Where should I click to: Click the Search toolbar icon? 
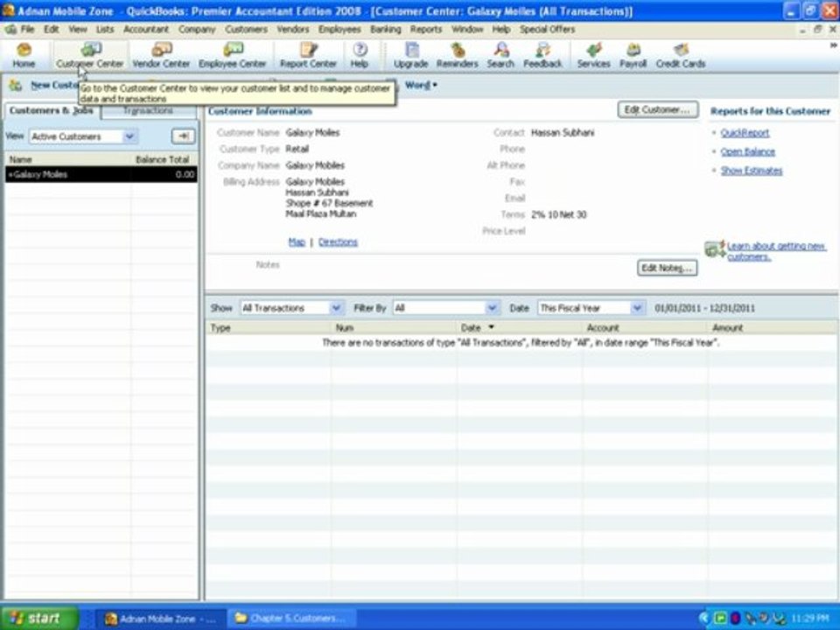point(500,56)
